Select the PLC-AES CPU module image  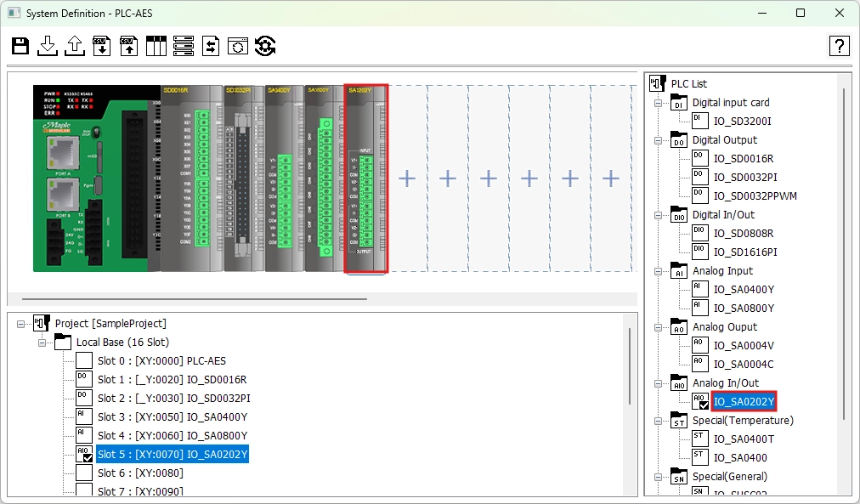click(97, 178)
